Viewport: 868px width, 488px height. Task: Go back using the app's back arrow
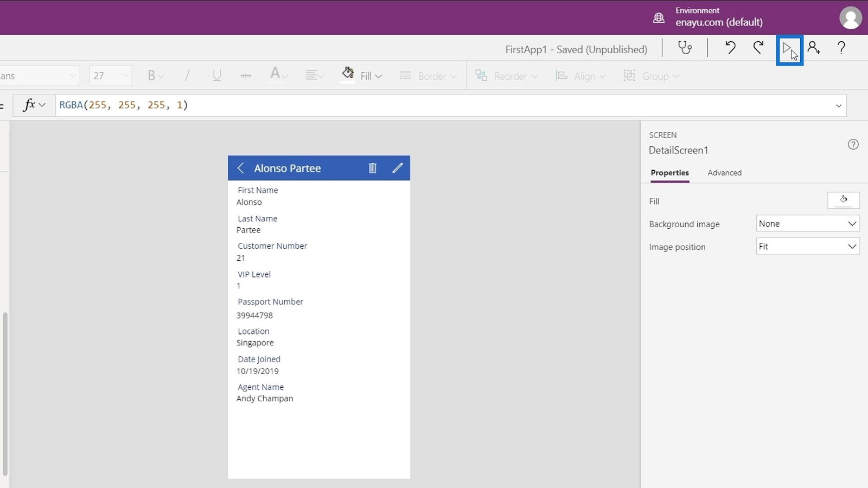(241, 168)
